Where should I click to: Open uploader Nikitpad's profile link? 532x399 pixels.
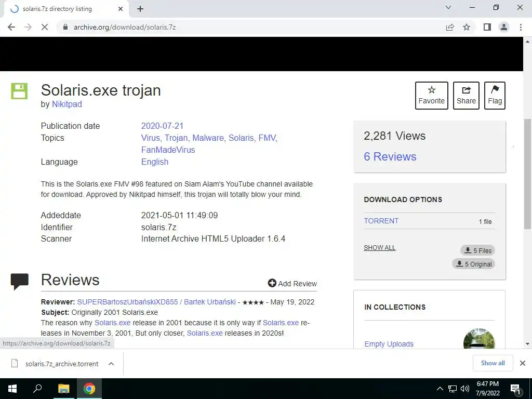[x=67, y=104]
